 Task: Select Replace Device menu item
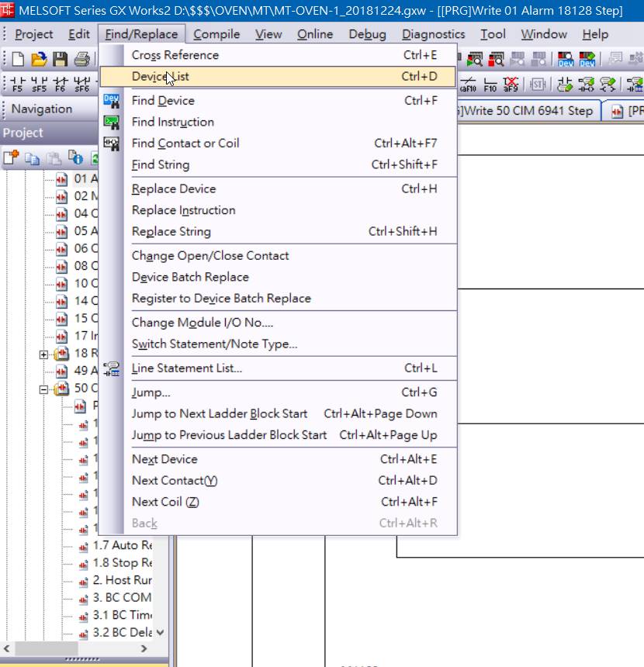point(174,188)
